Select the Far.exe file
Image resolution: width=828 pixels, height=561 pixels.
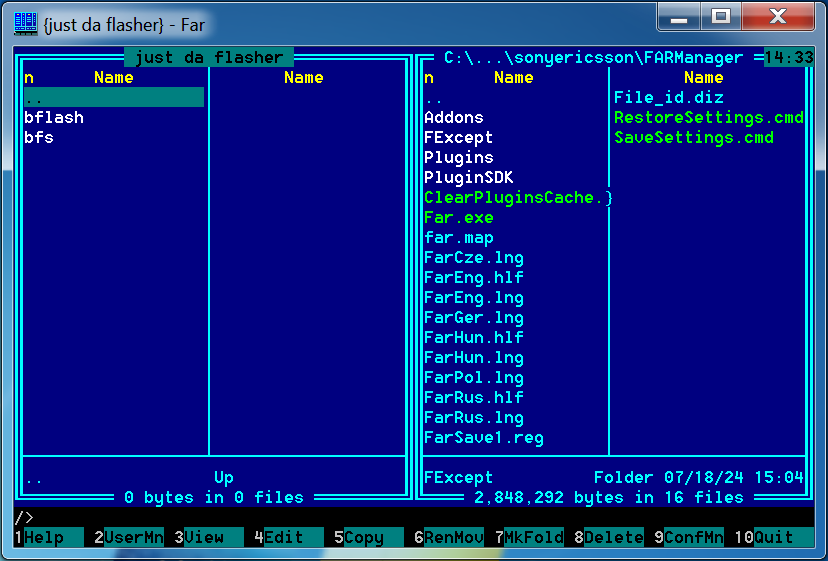click(x=459, y=218)
